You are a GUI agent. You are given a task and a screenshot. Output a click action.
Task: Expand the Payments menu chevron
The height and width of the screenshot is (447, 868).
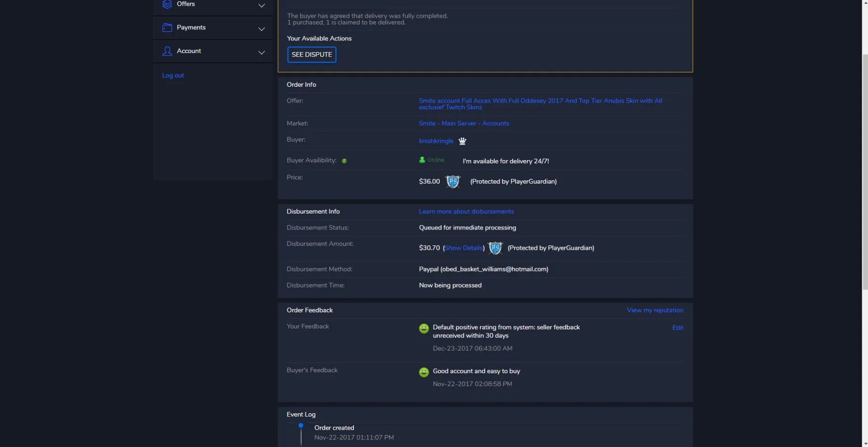(x=261, y=29)
